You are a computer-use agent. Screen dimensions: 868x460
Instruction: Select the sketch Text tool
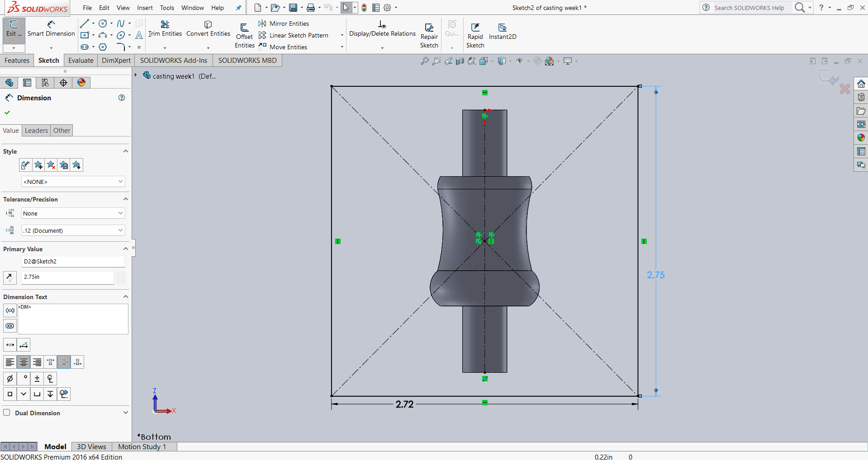139,35
